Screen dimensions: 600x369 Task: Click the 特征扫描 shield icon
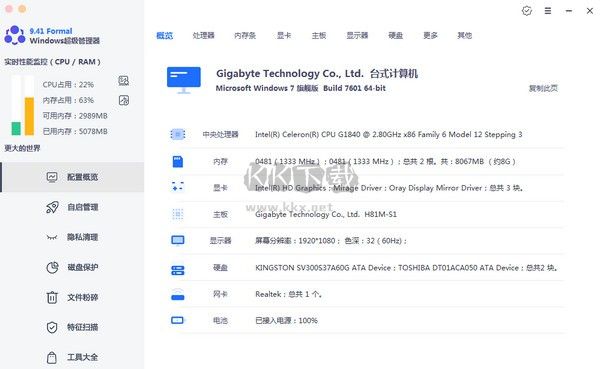pyautogui.click(x=52, y=327)
